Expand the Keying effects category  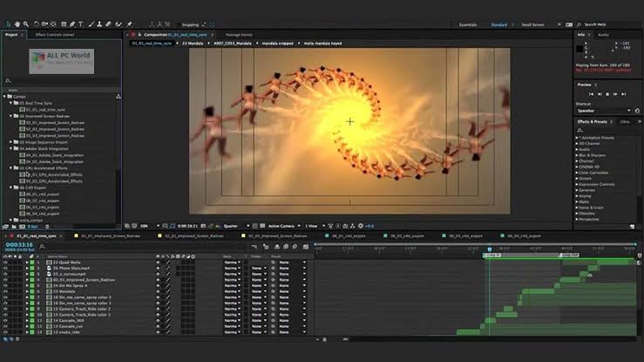click(577, 196)
